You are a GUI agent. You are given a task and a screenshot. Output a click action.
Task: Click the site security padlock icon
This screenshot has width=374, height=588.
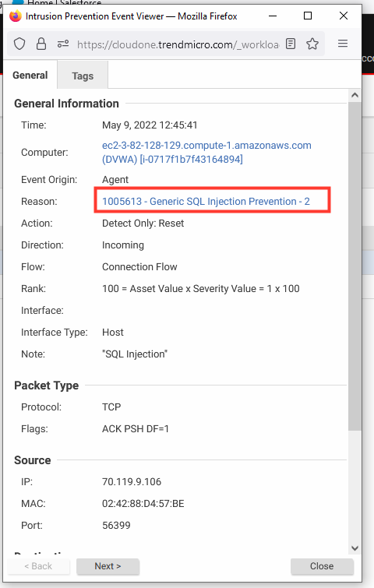(41, 44)
